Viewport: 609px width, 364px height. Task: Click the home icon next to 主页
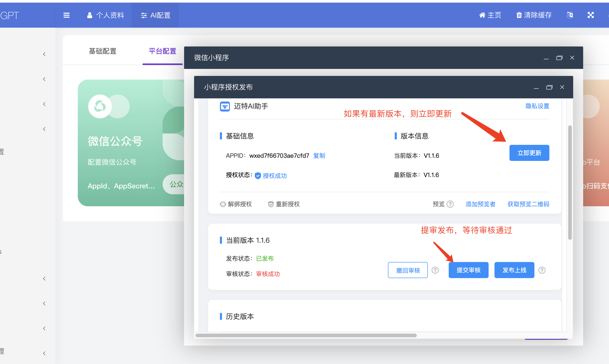(x=482, y=15)
